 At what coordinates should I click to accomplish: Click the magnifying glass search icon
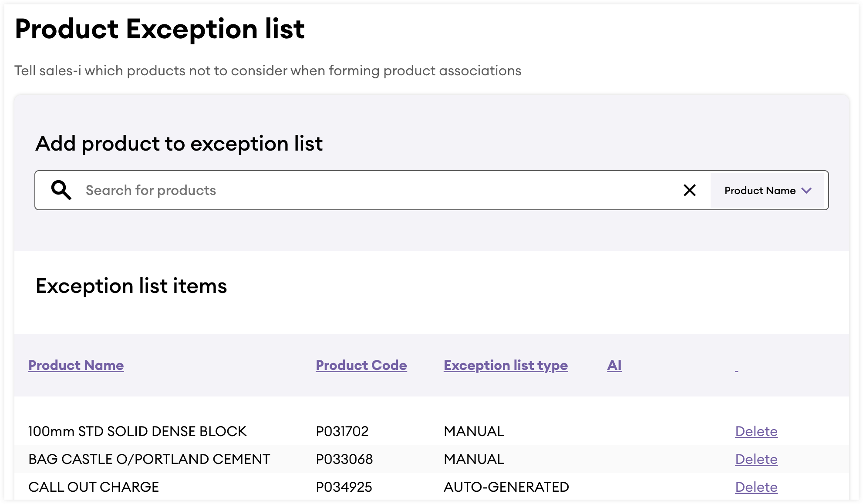61,190
